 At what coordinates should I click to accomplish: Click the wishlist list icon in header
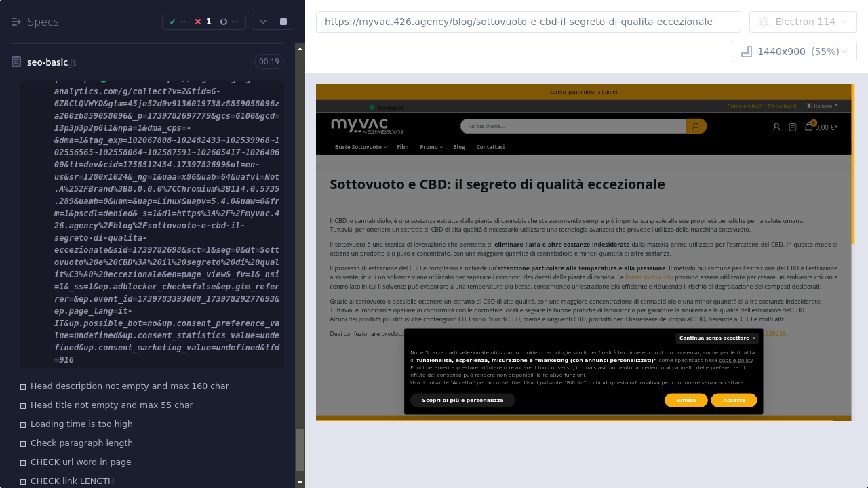[x=793, y=127]
